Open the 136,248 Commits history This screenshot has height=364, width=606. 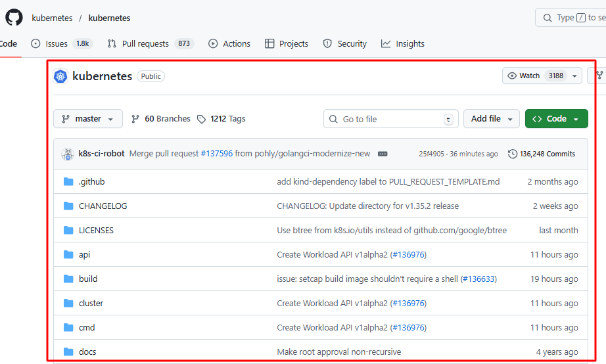(x=542, y=154)
